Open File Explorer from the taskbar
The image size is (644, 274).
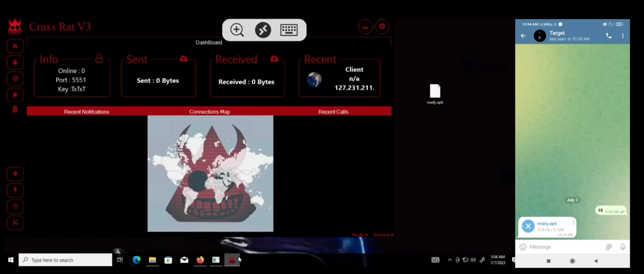tap(152, 260)
